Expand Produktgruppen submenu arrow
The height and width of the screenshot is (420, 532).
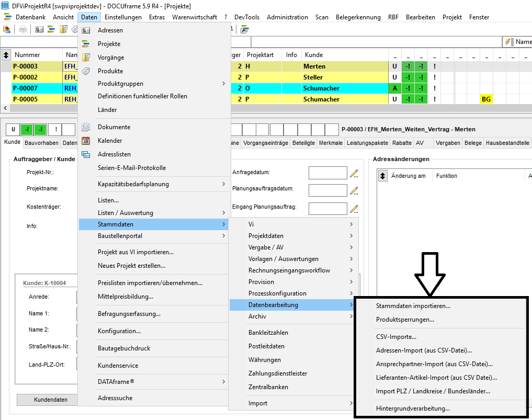point(223,84)
